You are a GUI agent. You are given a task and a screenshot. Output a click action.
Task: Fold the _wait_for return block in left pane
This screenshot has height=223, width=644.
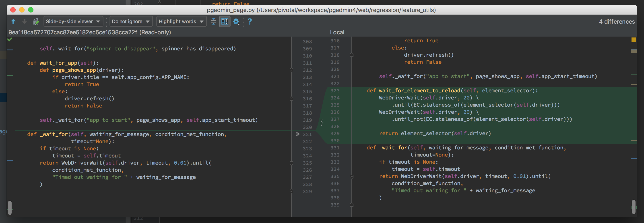coord(291,163)
